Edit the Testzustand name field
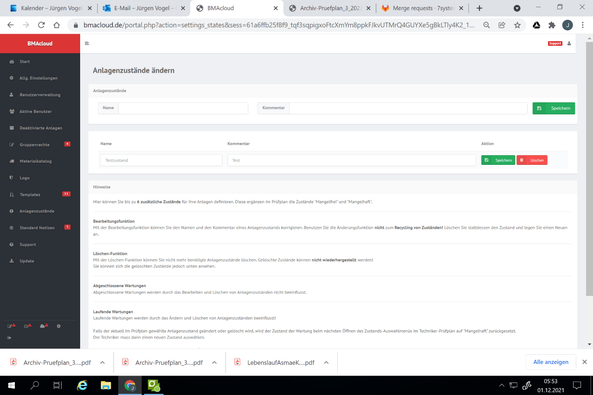This screenshot has width=593, height=395. (x=161, y=160)
